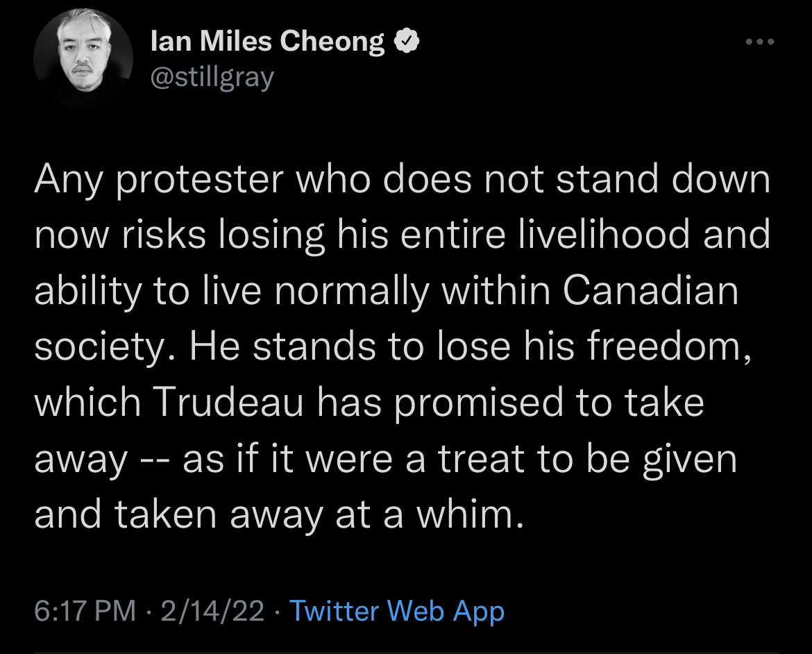
Task: Click the word normally in the tweet
Action: (352, 291)
